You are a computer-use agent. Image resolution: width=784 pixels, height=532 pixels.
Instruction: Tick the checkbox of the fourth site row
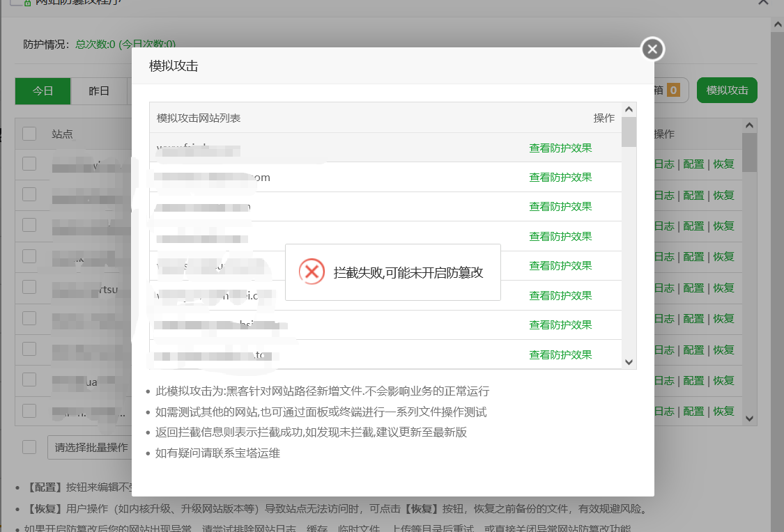[29, 256]
